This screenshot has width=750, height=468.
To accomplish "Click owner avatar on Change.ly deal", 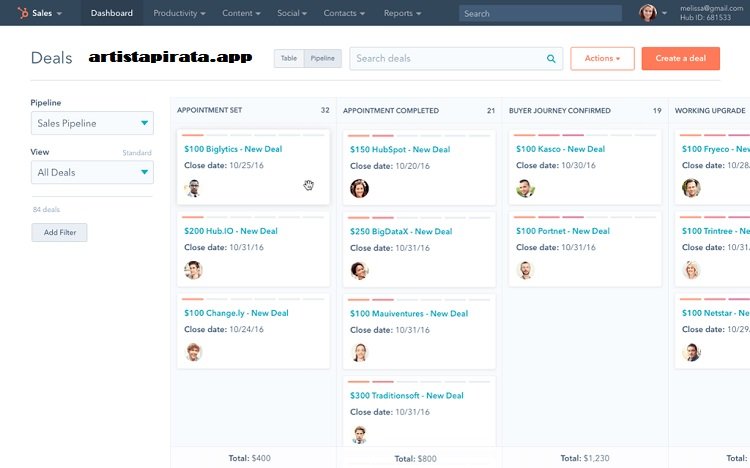I will 193,352.
